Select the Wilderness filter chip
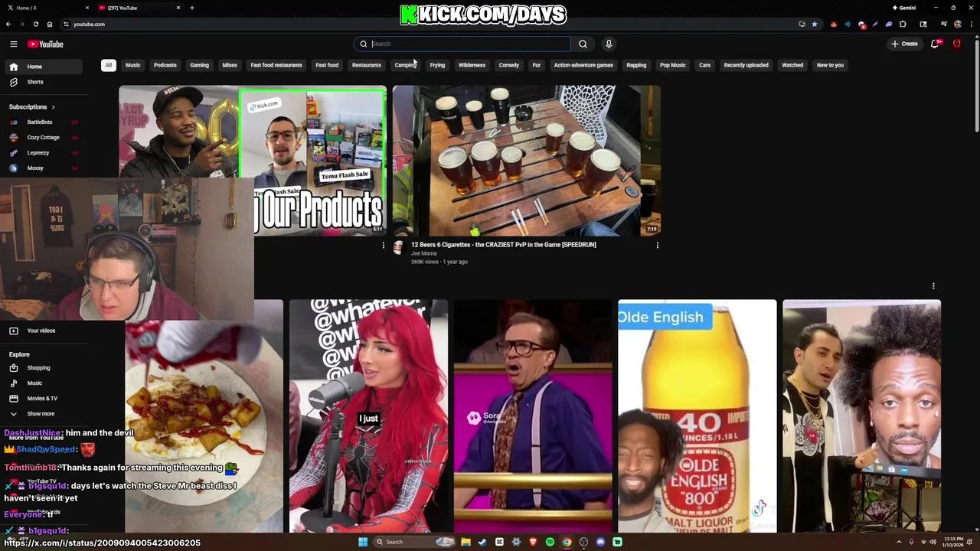This screenshot has height=551, width=980. point(472,65)
